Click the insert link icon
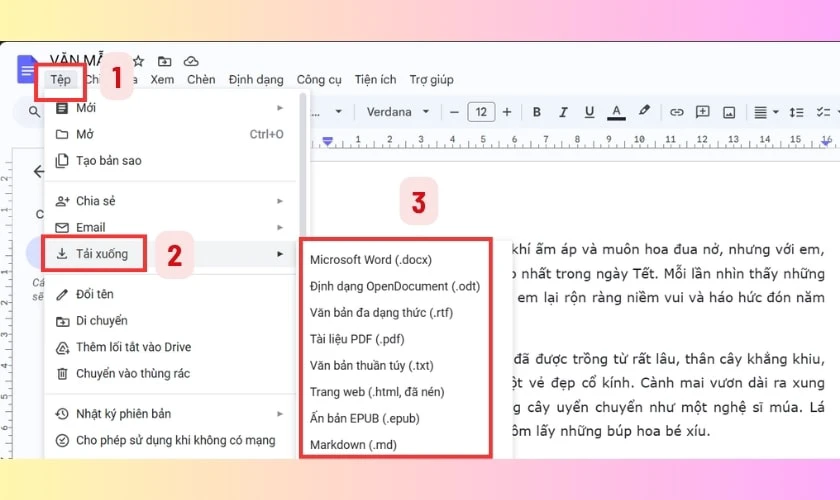The image size is (840, 500). (x=677, y=112)
